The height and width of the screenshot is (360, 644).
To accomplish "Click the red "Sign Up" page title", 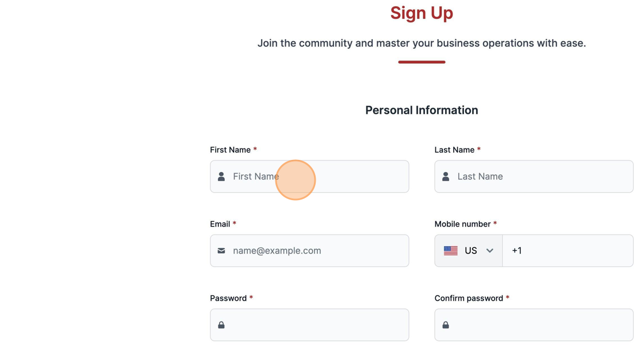I will (x=422, y=13).
